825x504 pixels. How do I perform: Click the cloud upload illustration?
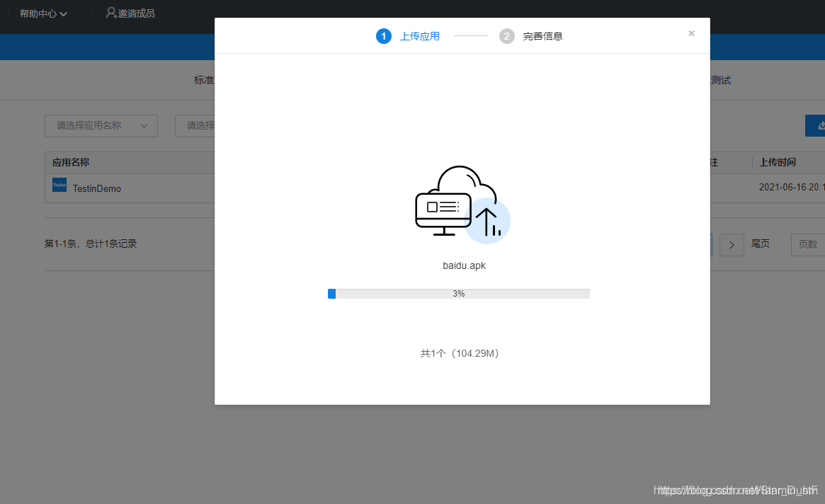tap(462, 205)
